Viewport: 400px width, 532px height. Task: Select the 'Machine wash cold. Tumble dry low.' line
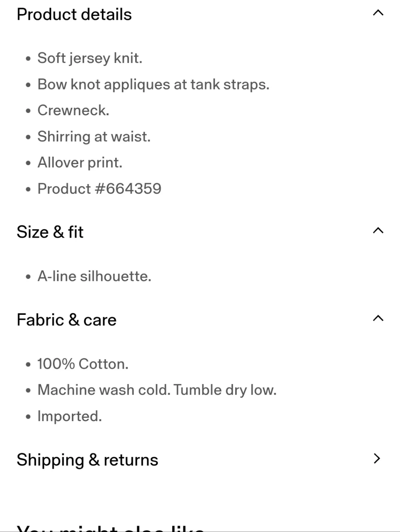pyautogui.click(x=157, y=390)
